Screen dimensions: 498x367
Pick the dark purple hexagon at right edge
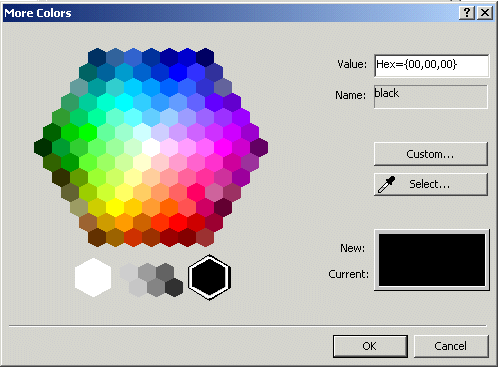click(x=259, y=148)
